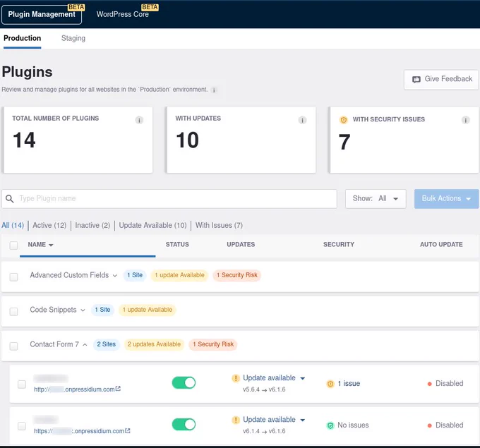
Task: Click the Advanced Custom Fields plugin name
Action: pos(69,275)
